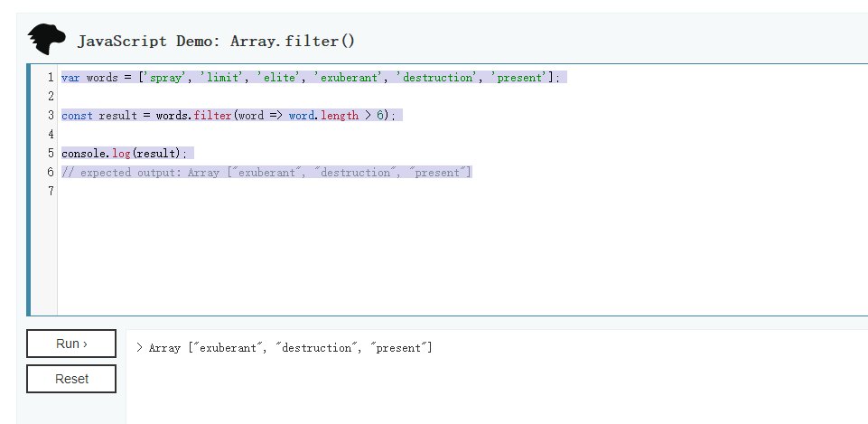Click the 'result' variable name on line 3
Image resolution: width=868 pixels, height=424 pixels.
tap(117, 116)
